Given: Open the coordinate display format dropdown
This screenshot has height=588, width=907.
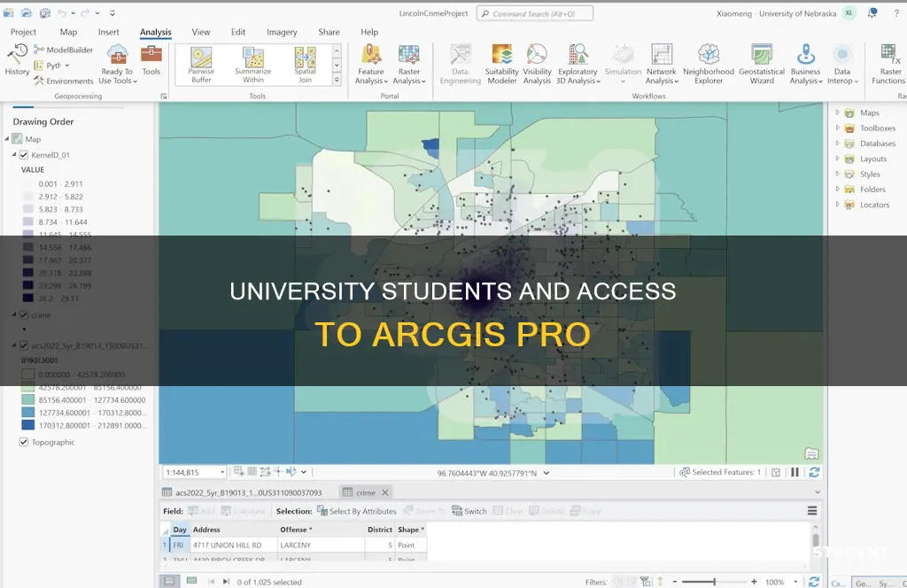Looking at the screenshot, I should (x=546, y=473).
